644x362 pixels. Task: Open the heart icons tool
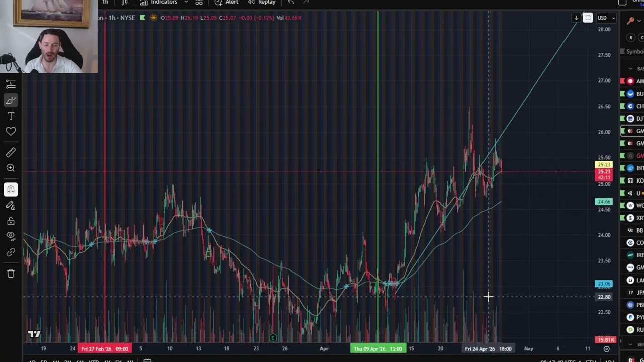(x=11, y=132)
